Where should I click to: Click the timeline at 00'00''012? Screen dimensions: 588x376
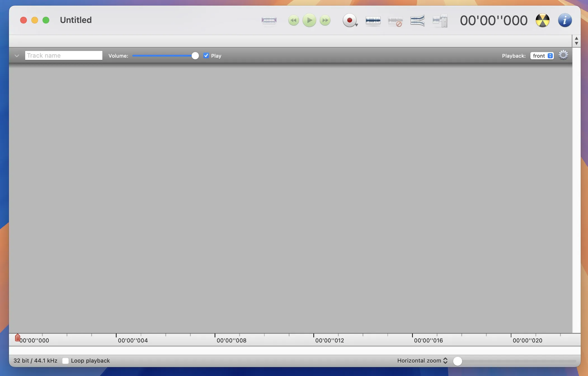[x=330, y=340]
